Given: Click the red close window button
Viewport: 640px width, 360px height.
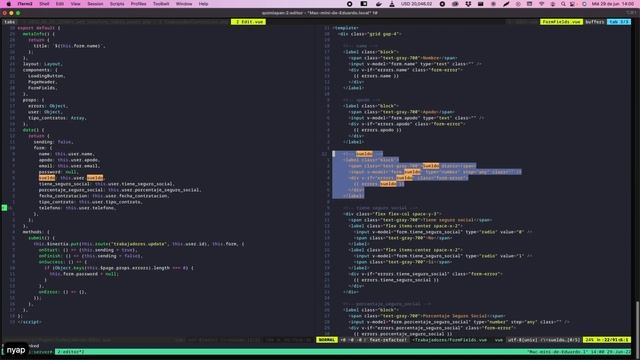Looking at the screenshot, I should [5, 13].
